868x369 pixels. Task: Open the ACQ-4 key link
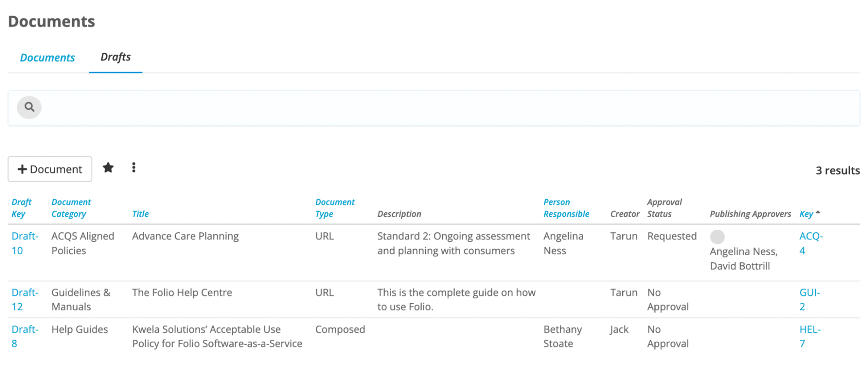[811, 243]
